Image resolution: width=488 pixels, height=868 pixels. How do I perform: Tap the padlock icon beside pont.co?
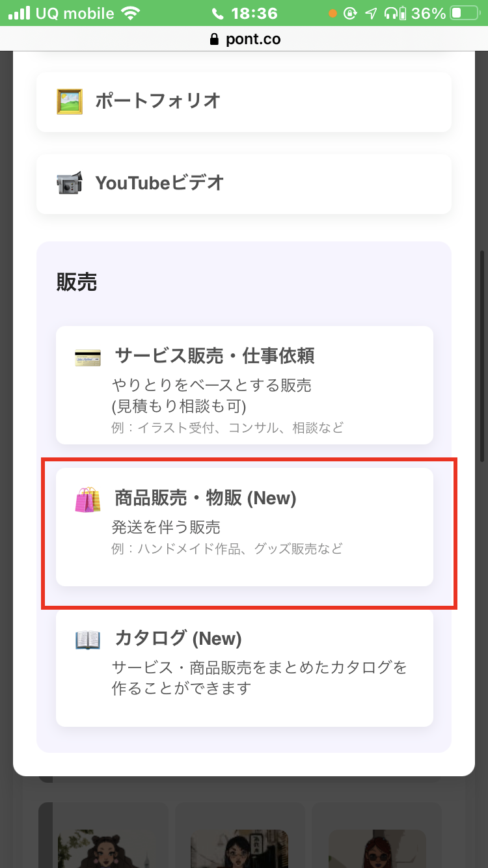pyautogui.click(x=215, y=40)
